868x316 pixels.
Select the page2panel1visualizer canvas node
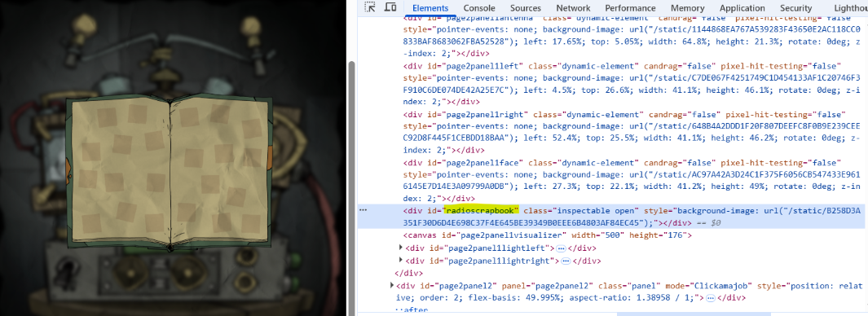[548, 235]
